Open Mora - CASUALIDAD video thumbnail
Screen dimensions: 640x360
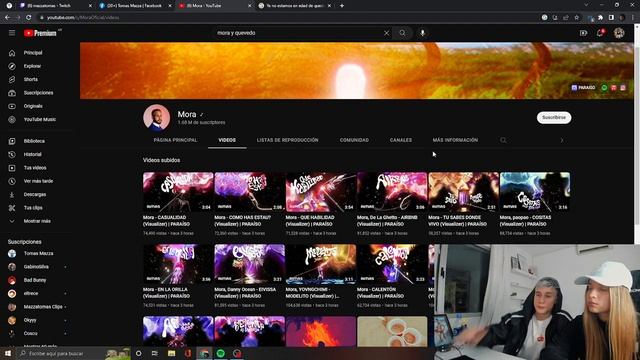click(x=178, y=192)
